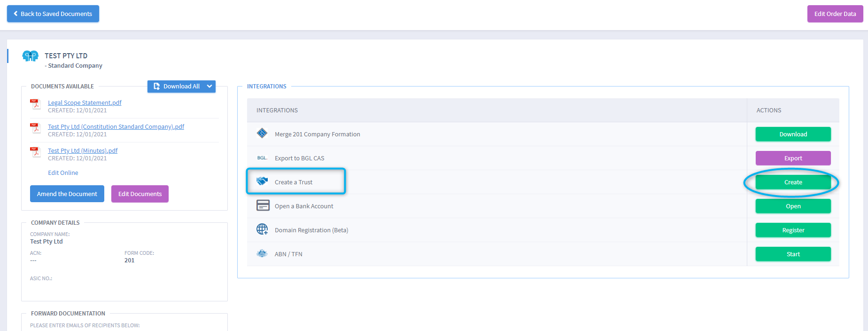
Task: Click the TEST PTY LTD company logo icon
Action: click(31, 56)
